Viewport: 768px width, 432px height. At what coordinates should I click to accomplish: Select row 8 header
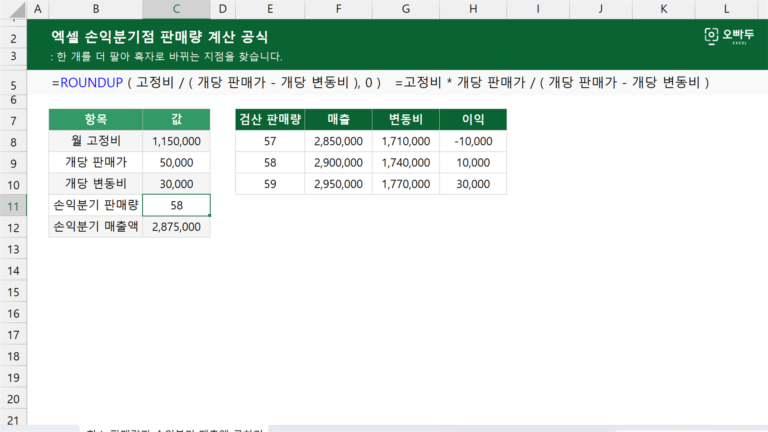(x=13, y=142)
